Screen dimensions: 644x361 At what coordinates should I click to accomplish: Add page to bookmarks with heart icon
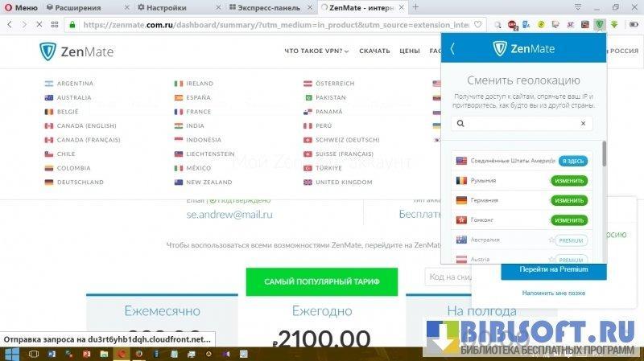[477, 25]
